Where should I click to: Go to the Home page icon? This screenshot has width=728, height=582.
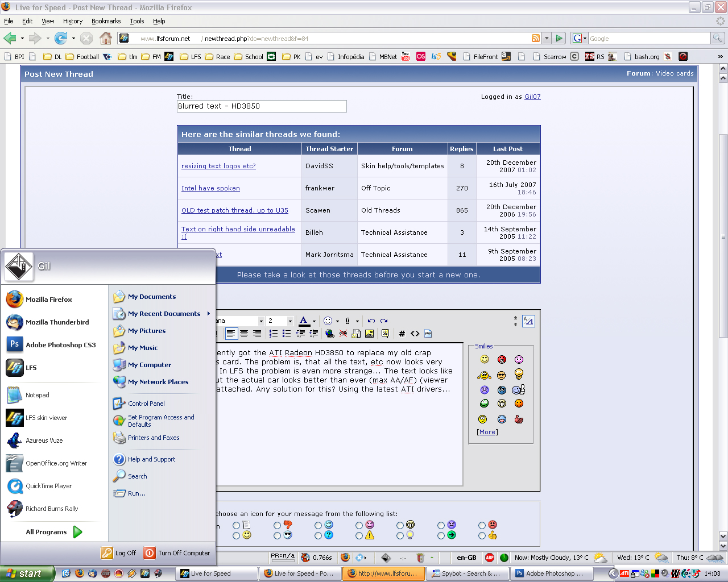click(106, 38)
